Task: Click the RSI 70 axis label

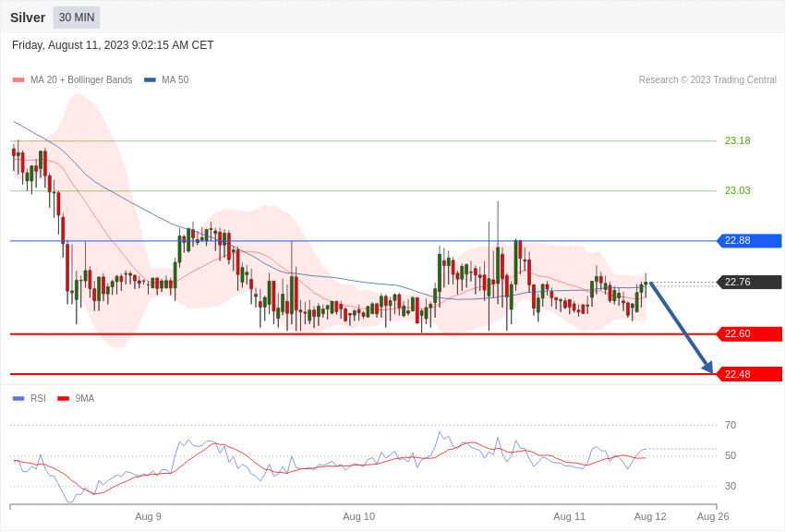Action: click(x=731, y=425)
